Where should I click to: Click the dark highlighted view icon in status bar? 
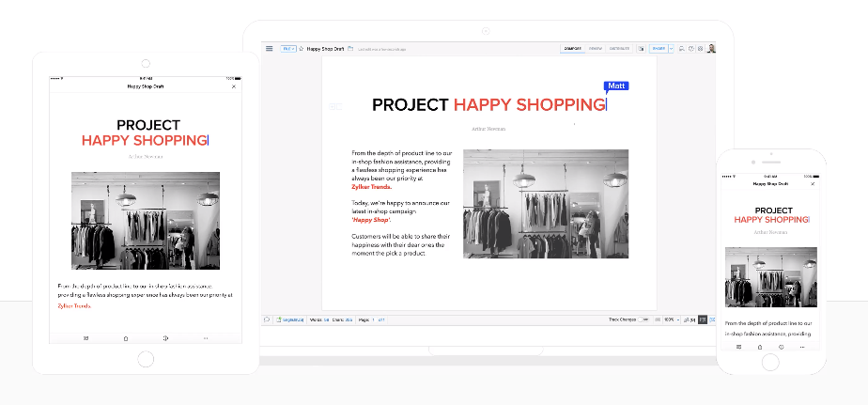[x=703, y=319]
